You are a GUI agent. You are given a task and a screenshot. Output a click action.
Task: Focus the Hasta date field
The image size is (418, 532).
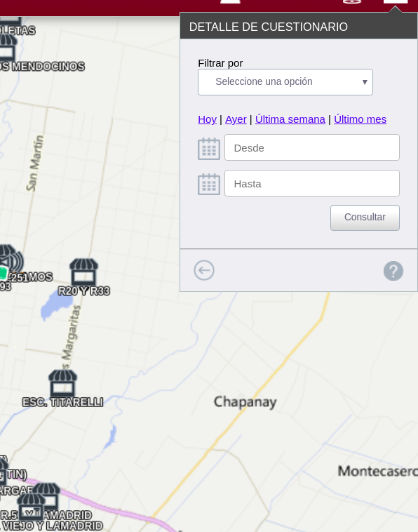312,183
